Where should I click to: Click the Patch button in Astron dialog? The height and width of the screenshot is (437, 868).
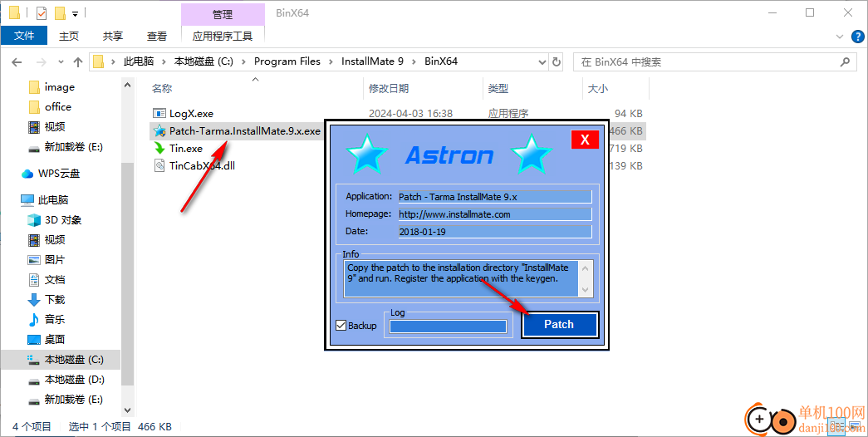[560, 325]
